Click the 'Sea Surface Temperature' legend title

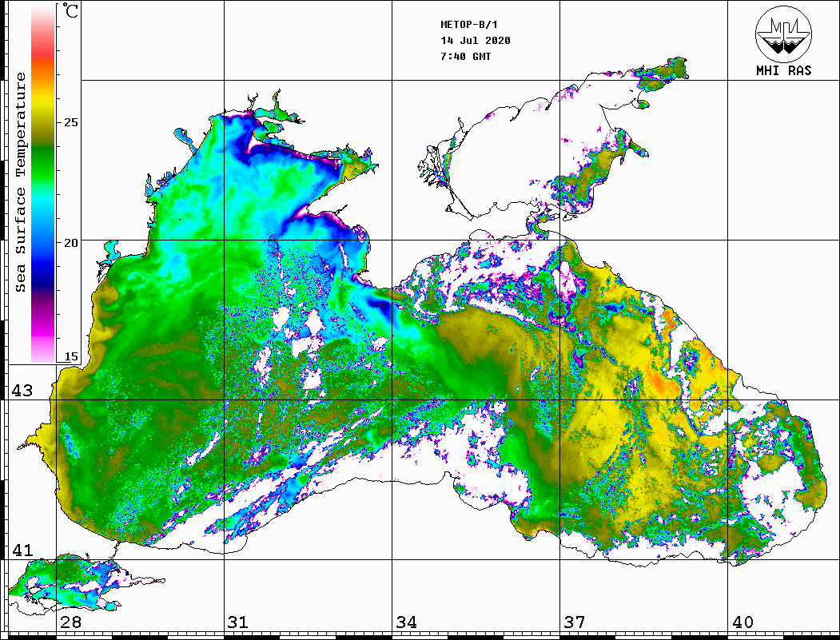tap(20, 182)
